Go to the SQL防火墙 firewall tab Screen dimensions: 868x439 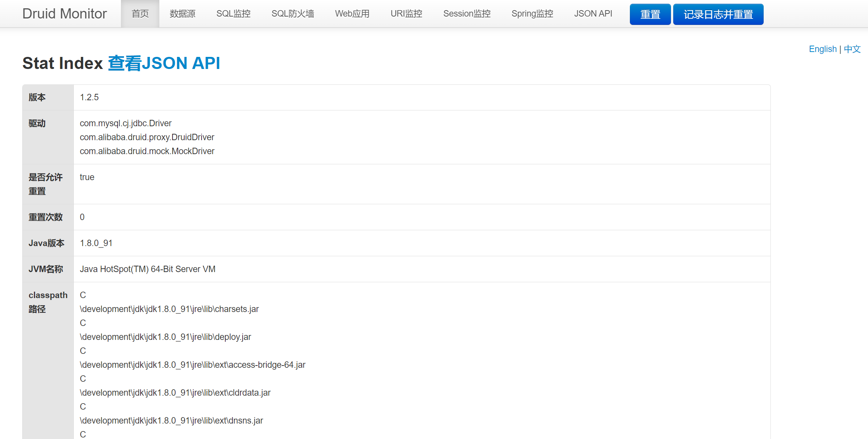coord(293,14)
